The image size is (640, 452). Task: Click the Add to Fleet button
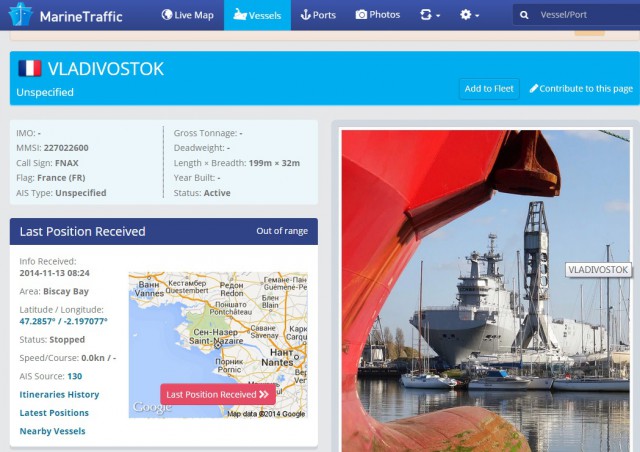(x=489, y=89)
